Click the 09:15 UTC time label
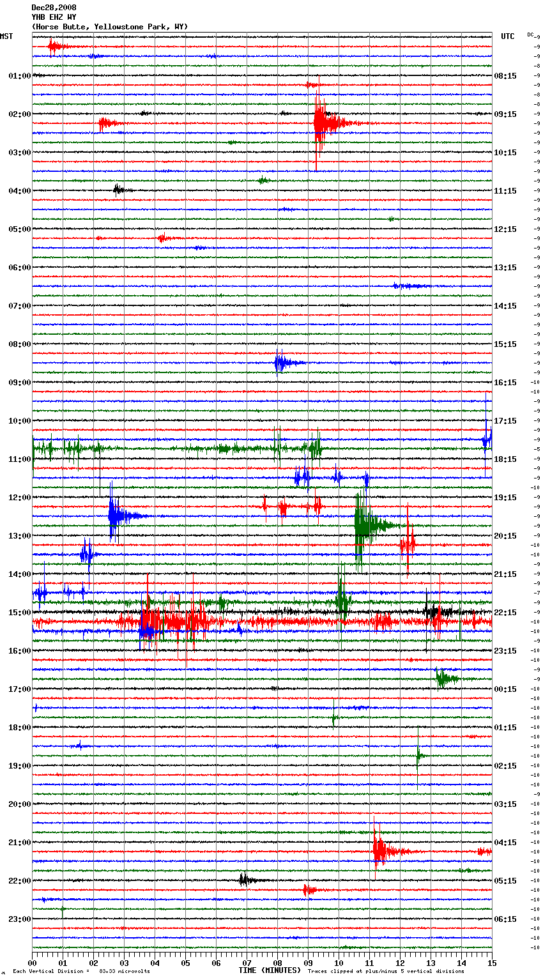Viewport: 543px width, 980px height. tap(505, 114)
